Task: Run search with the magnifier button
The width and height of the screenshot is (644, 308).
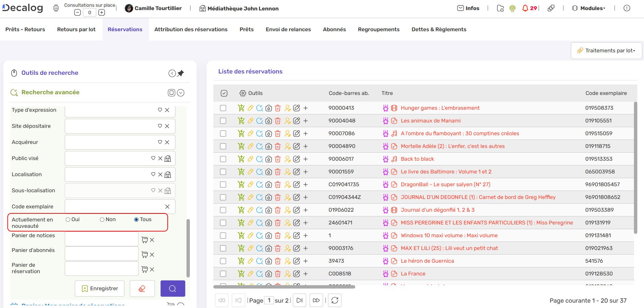Action: (172, 289)
